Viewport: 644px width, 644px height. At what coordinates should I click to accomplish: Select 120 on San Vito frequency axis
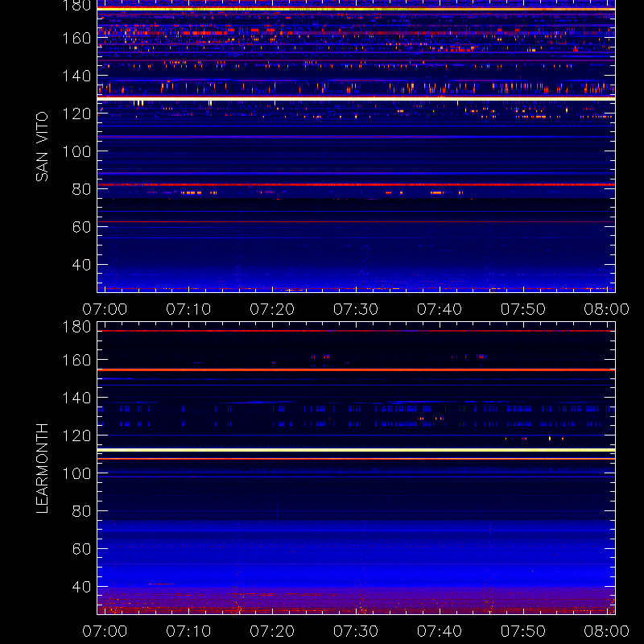click(76, 114)
